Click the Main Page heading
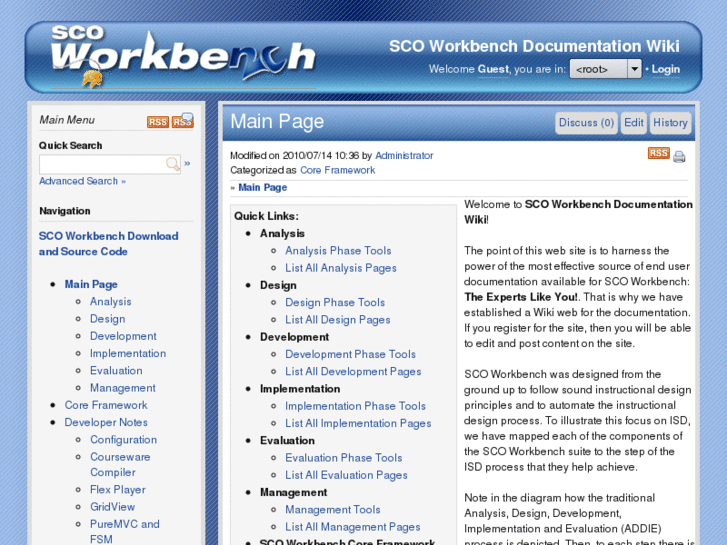This screenshot has width=727, height=545. (277, 122)
